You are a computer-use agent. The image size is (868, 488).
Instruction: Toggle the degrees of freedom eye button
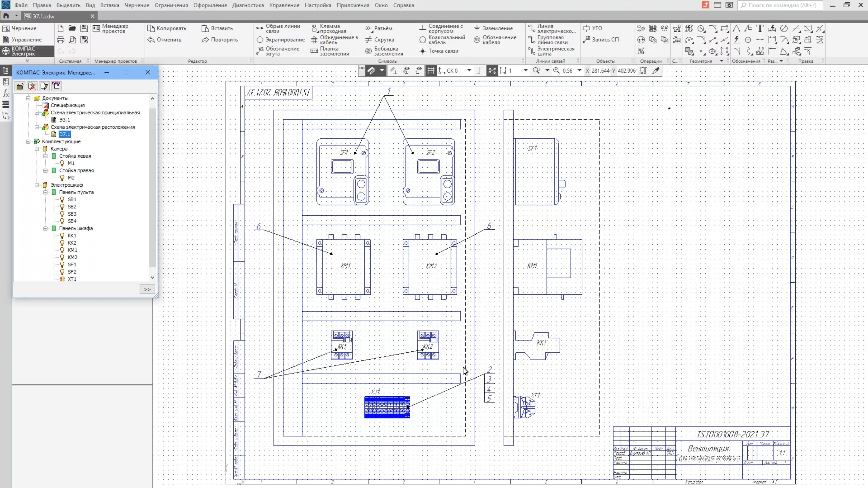coord(418,71)
